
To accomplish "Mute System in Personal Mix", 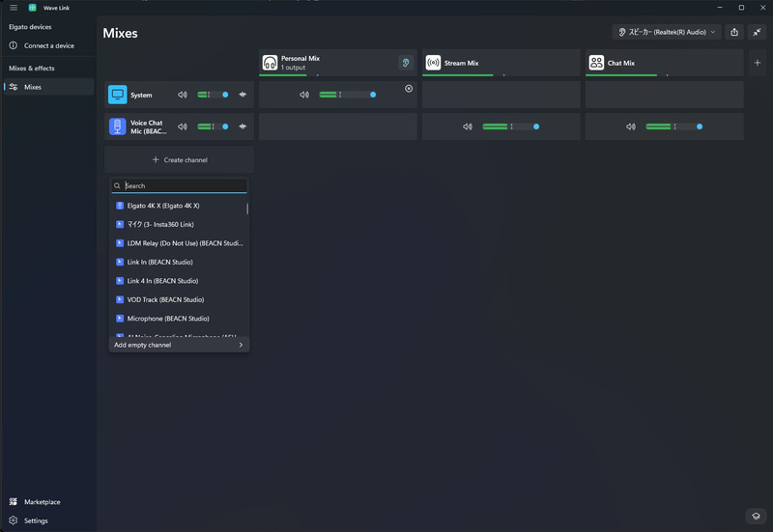I will 304,95.
